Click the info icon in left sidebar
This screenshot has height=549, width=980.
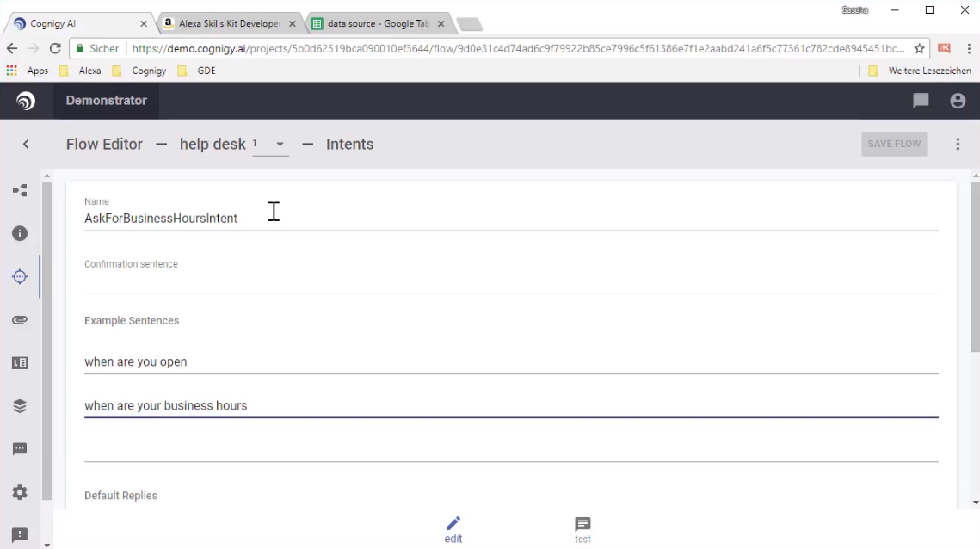(x=19, y=234)
